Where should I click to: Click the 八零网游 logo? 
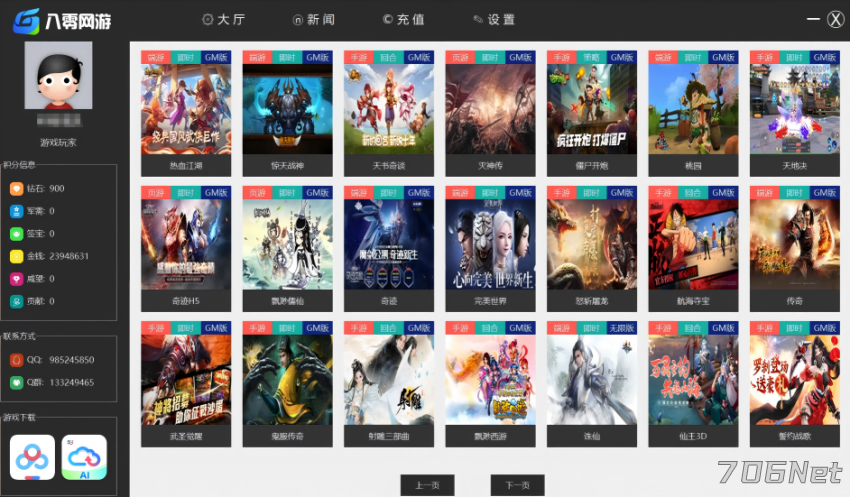pos(62,21)
